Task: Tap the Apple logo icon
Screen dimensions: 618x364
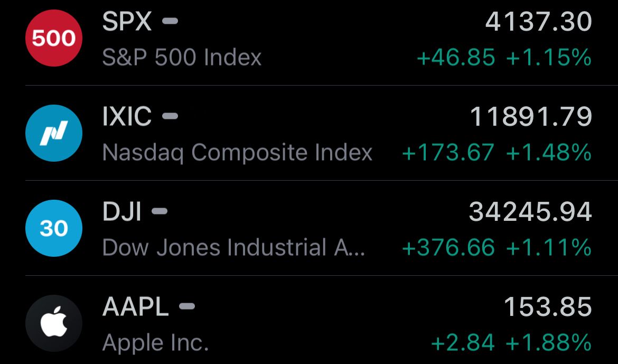Action: point(53,323)
